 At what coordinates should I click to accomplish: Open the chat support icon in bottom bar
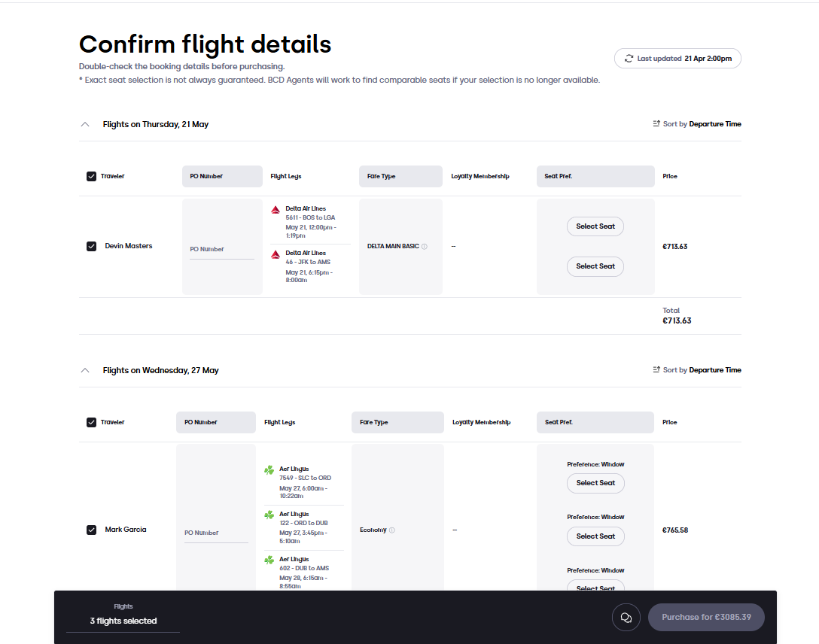pos(626,618)
